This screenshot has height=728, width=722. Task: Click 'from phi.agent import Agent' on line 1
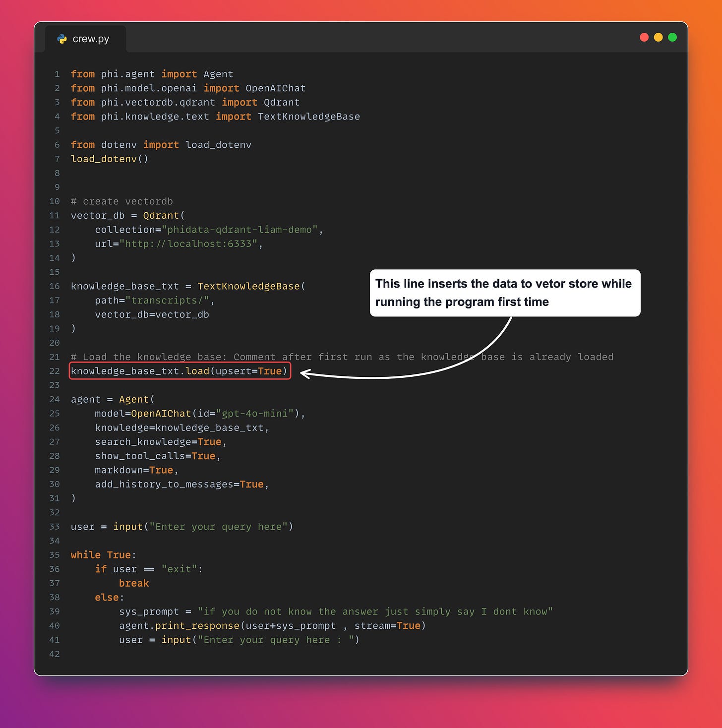point(152,74)
